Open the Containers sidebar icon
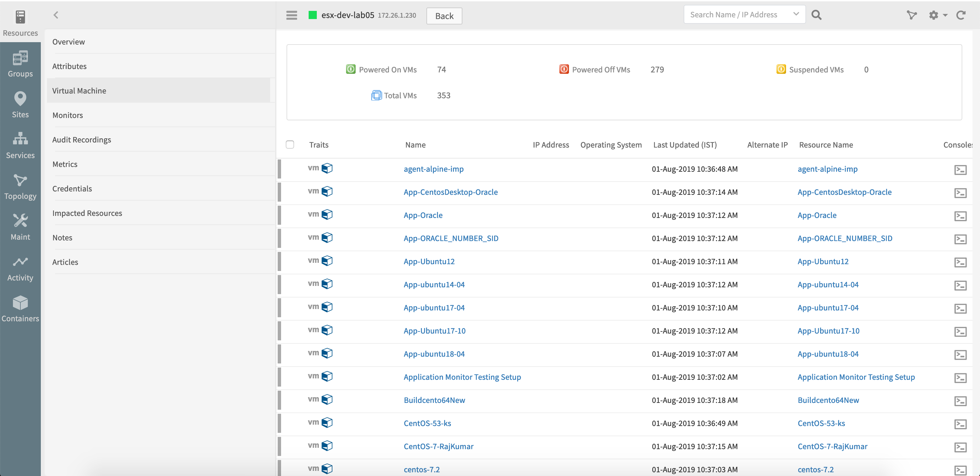 20,309
